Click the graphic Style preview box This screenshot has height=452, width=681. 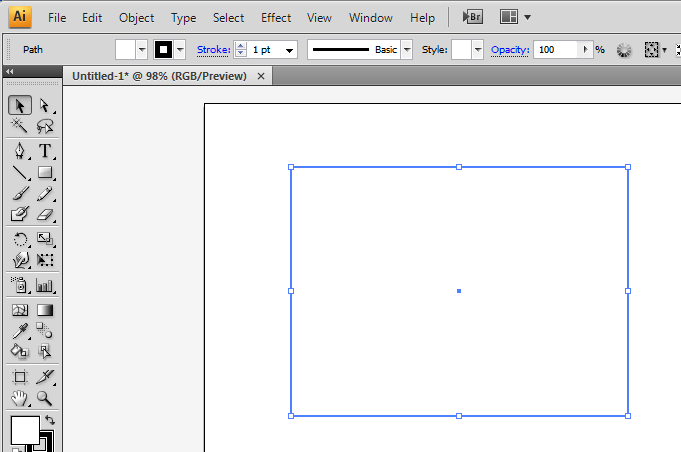462,50
